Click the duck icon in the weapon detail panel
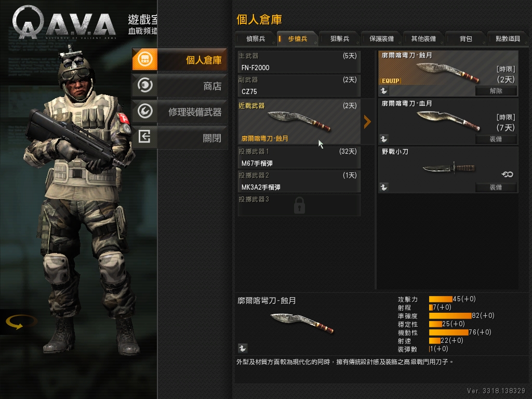The width and height of the screenshot is (532, 399). pyautogui.click(x=242, y=348)
